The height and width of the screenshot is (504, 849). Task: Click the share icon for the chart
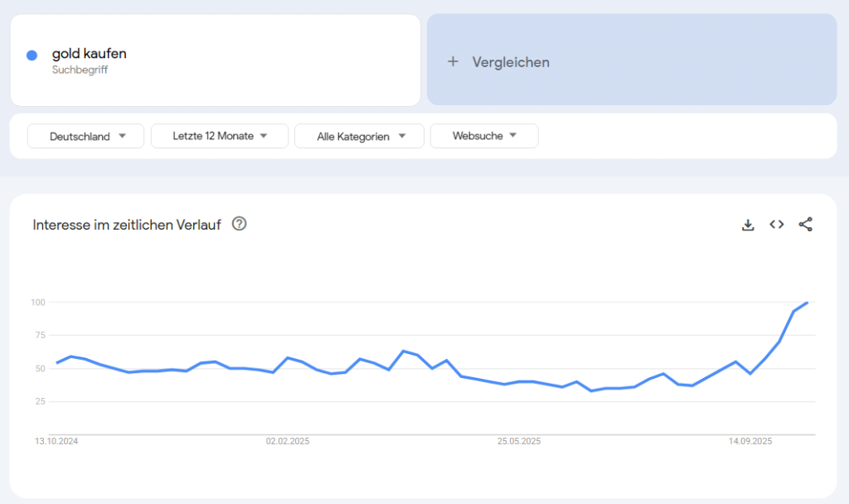[x=805, y=225]
